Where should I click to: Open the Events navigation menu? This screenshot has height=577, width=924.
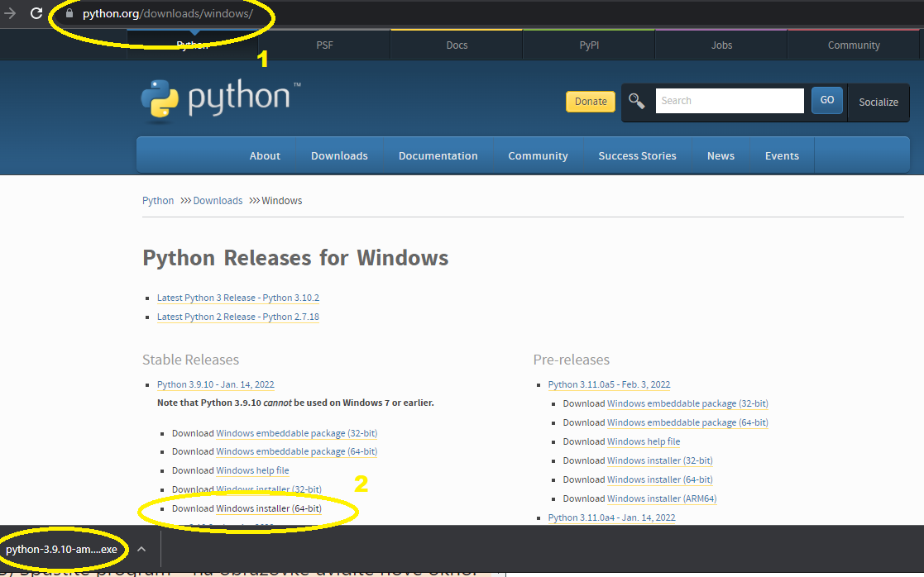[x=782, y=156]
